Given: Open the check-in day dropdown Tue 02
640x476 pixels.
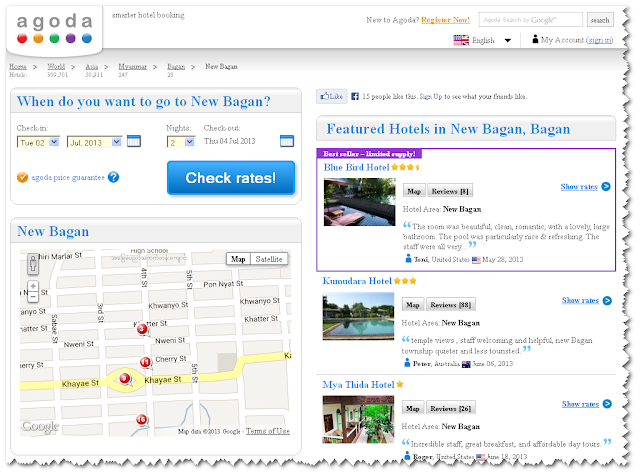Looking at the screenshot, I should (x=38, y=142).
